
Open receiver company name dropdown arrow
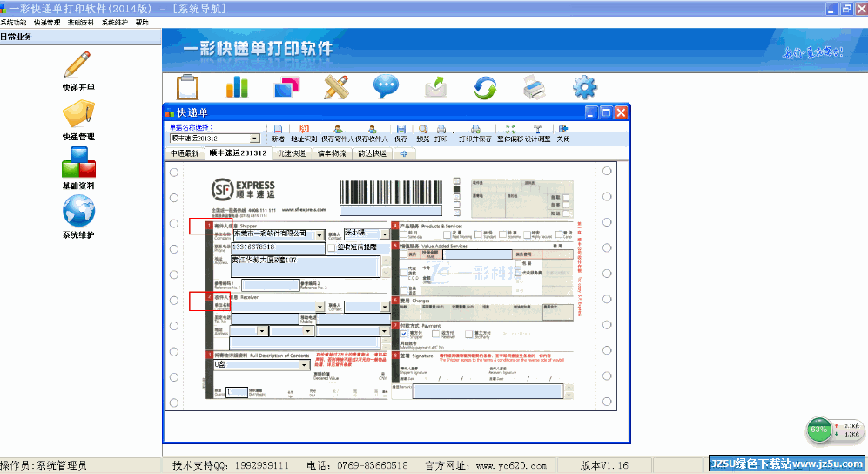[x=320, y=307]
